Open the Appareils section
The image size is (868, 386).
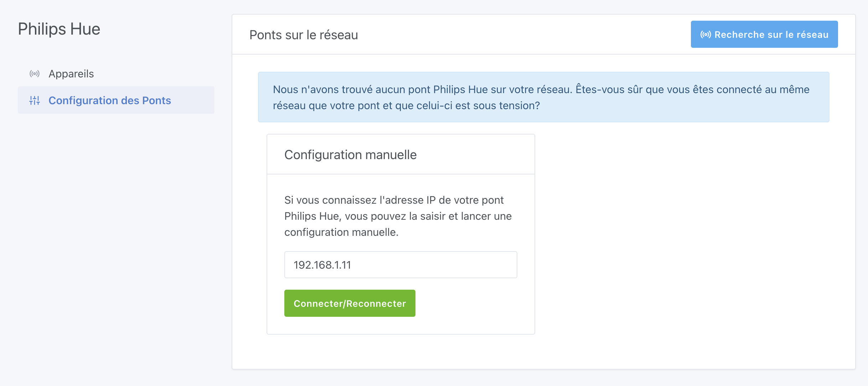click(x=71, y=74)
